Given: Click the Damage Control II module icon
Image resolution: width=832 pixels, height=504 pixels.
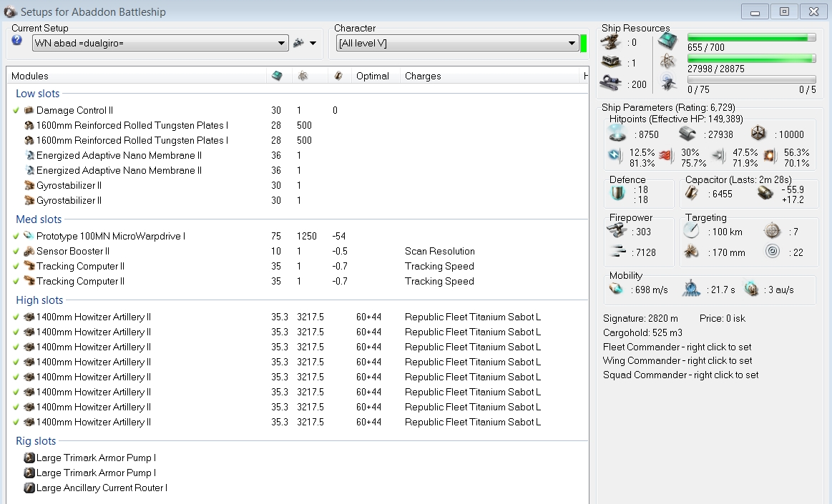Looking at the screenshot, I should (29, 110).
